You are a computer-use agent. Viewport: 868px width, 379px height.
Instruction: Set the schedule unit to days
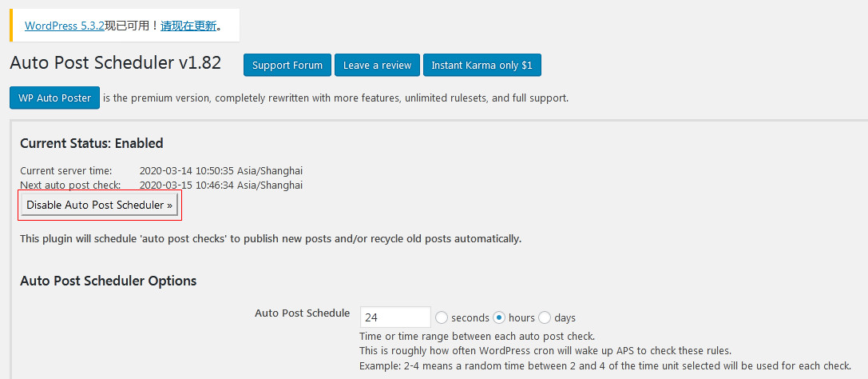click(x=545, y=317)
